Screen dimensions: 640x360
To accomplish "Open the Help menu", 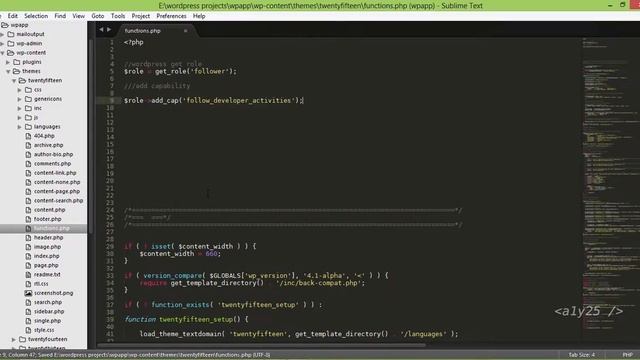I will pos(199,16).
